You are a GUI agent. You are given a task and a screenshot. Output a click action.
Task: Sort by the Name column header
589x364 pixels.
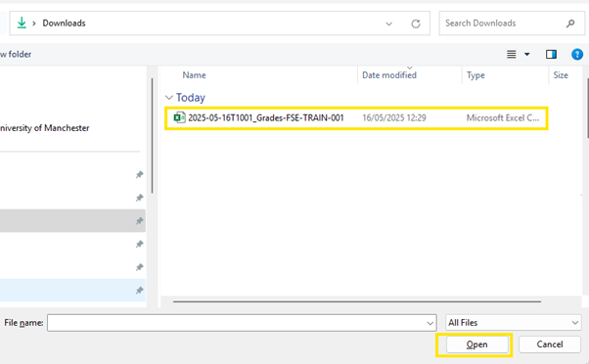pyautogui.click(x=194, y=75)
